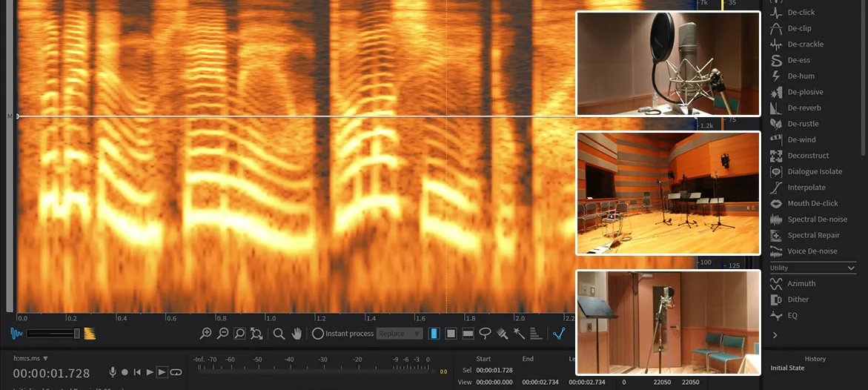Open the Mouth De-click module

pos(804,203)
